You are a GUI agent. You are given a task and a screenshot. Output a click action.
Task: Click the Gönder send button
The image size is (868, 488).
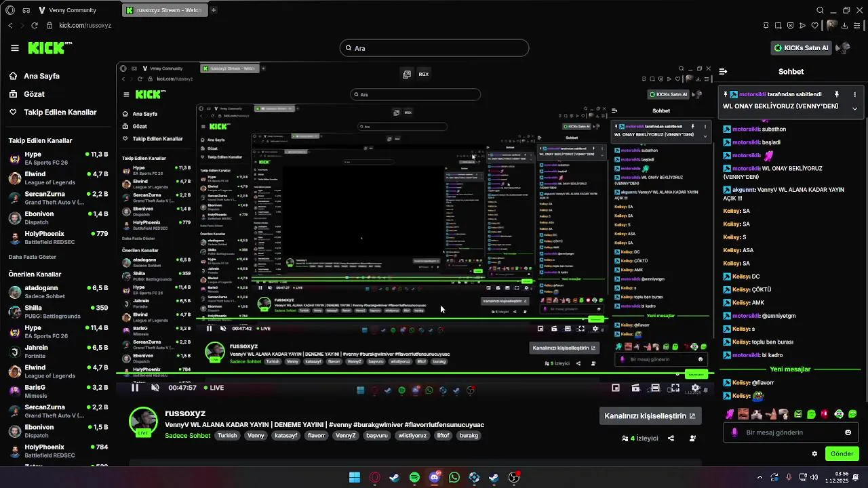point(842,453)
